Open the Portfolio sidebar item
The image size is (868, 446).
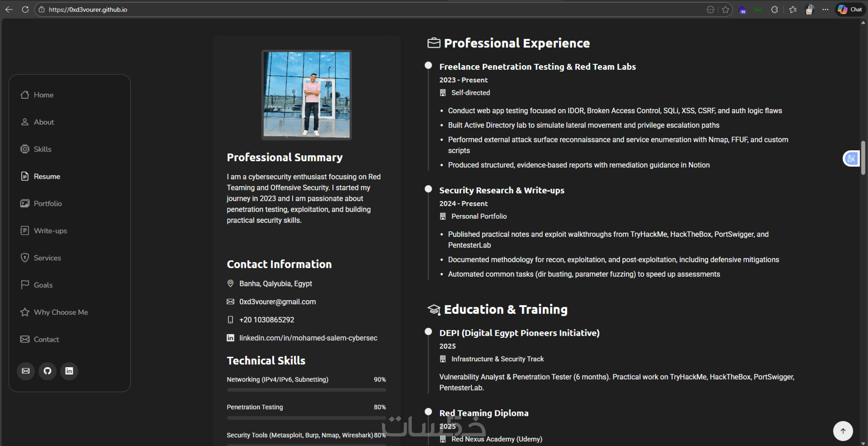tap(47, 204)
